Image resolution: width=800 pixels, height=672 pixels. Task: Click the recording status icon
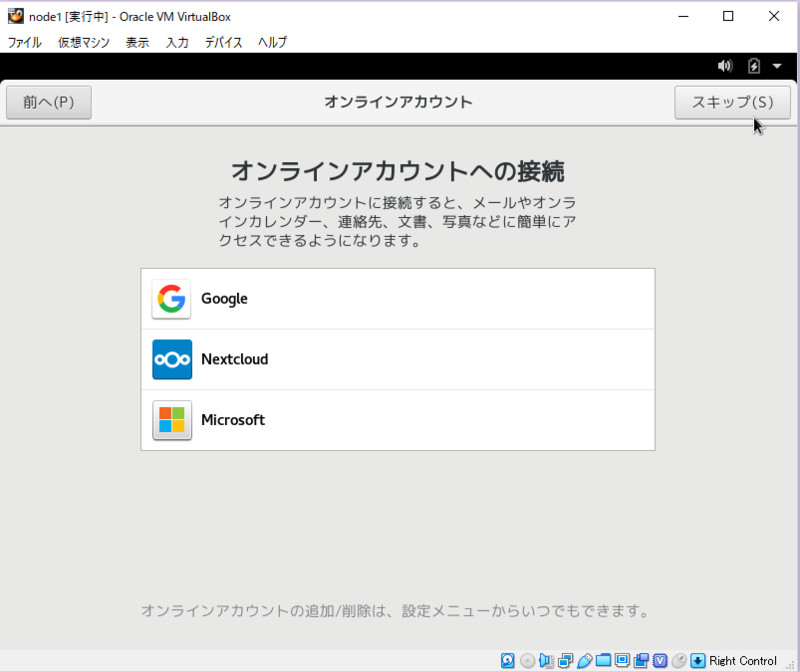641,660
